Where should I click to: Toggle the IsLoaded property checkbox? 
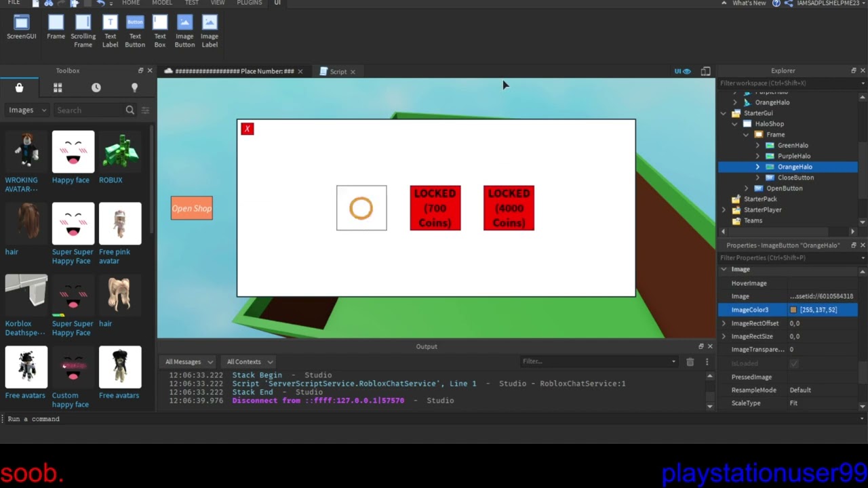(x=794, y=363)
